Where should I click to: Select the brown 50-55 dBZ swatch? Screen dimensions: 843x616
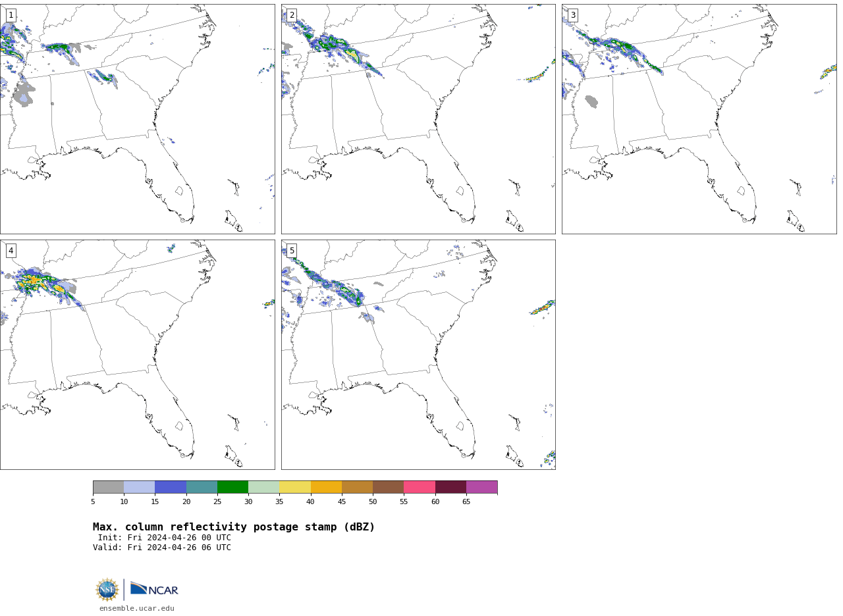tap(388, 487)
